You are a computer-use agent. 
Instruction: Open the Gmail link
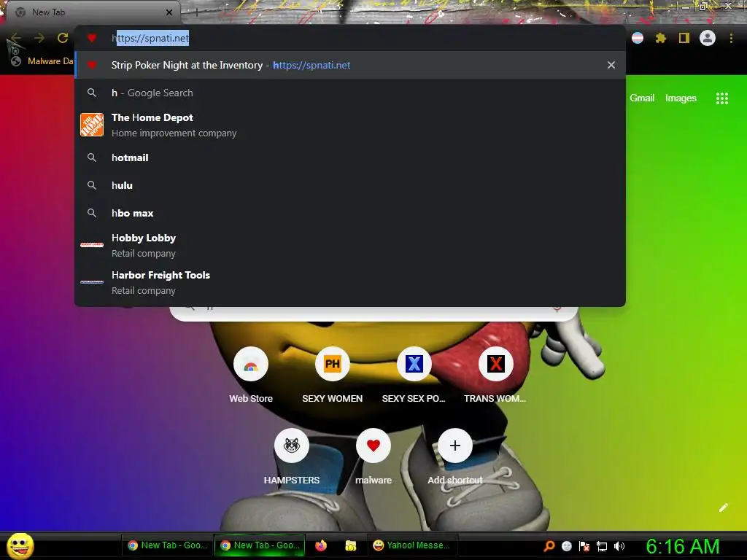[642, 98]
